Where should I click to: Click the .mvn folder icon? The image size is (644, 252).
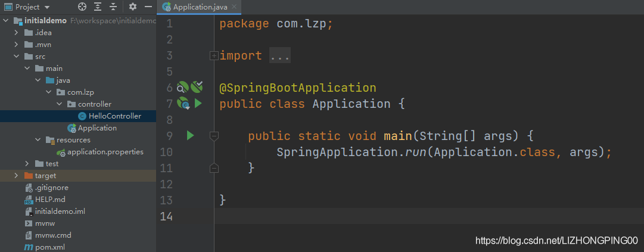(x=29, y=44)
